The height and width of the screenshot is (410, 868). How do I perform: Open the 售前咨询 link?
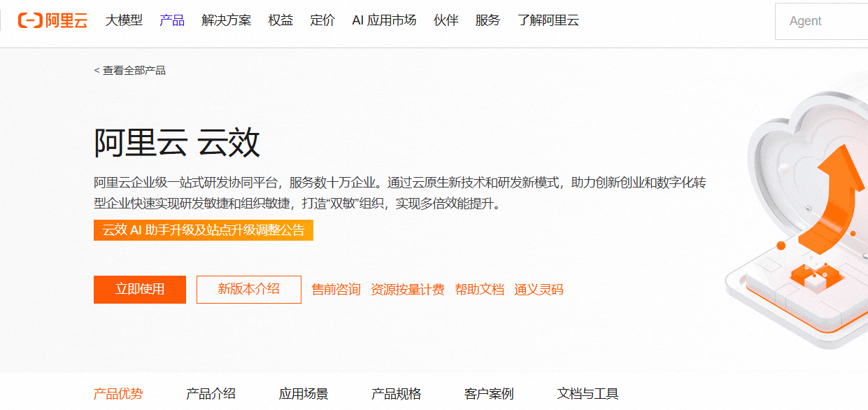336,290
